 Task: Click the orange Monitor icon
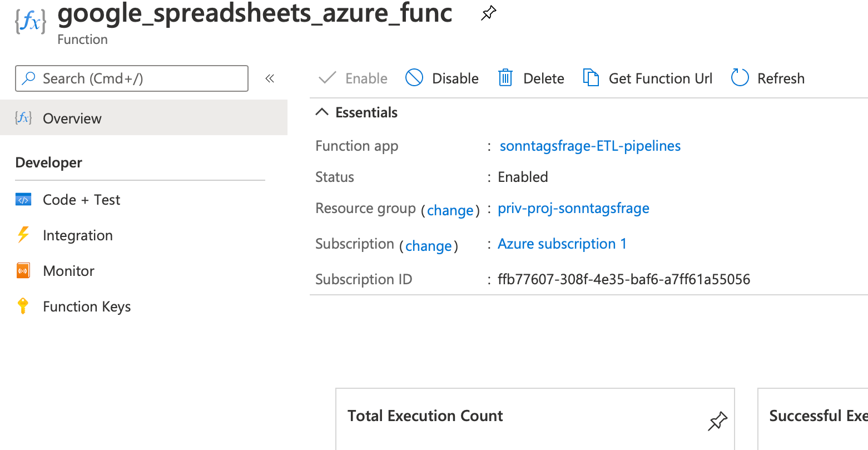(x=23, y=271)
